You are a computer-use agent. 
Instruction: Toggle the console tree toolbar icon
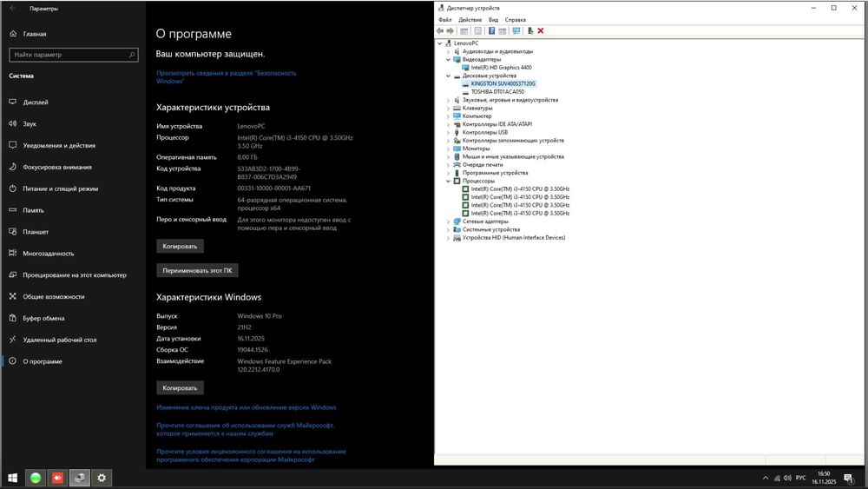[x=464, y=31]
